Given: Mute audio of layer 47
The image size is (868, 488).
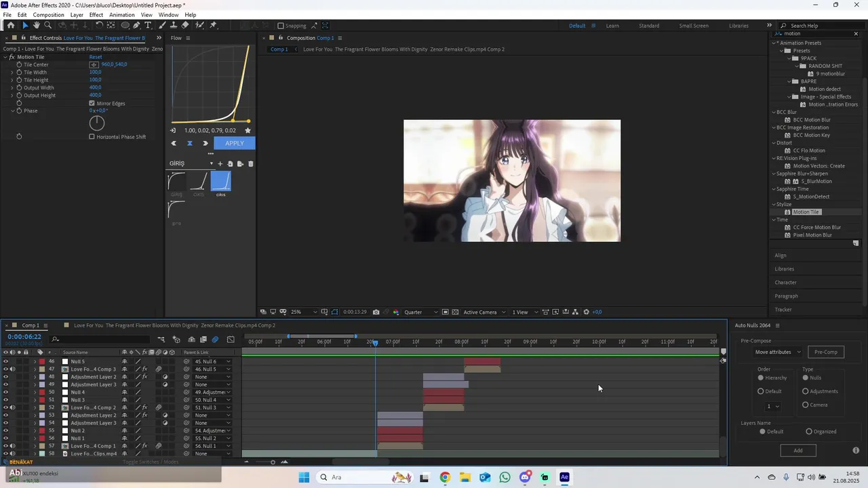Looking at the screenshot, I should pos(12,369).
